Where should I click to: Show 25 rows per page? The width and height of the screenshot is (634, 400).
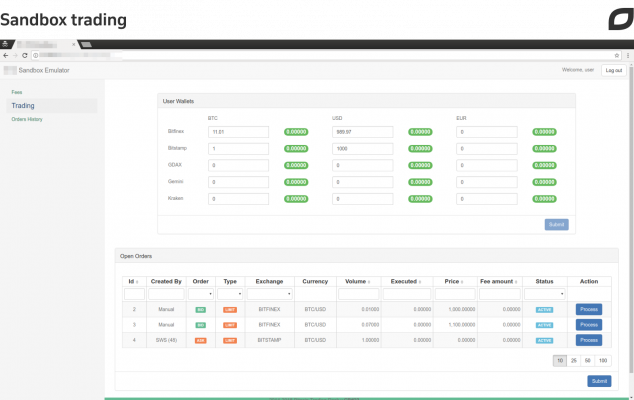point(573,360)
